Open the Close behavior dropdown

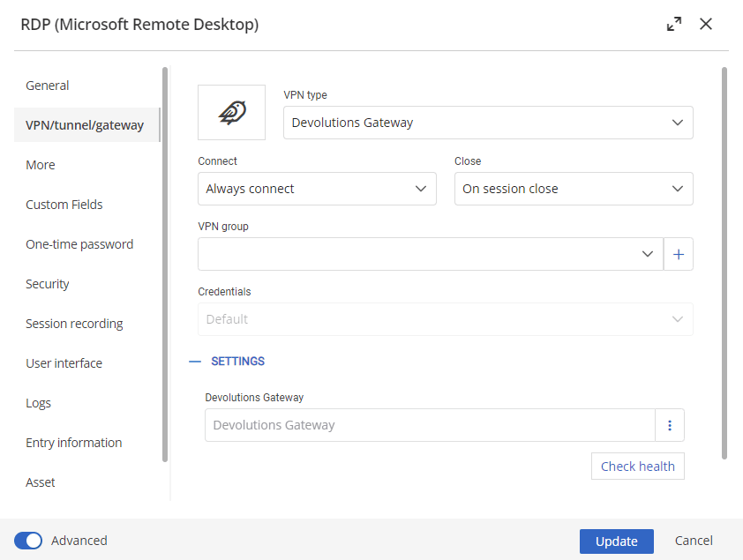[x=574, y=189]
